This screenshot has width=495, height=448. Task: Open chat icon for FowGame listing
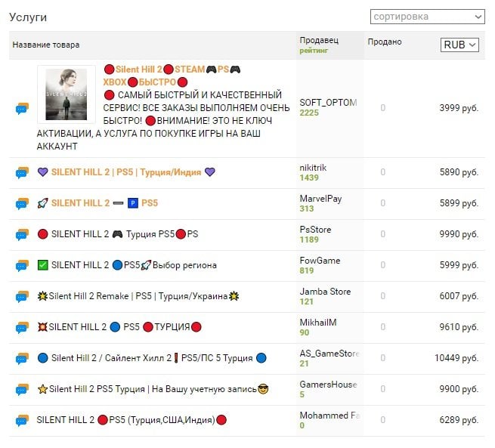coord(22,265)
